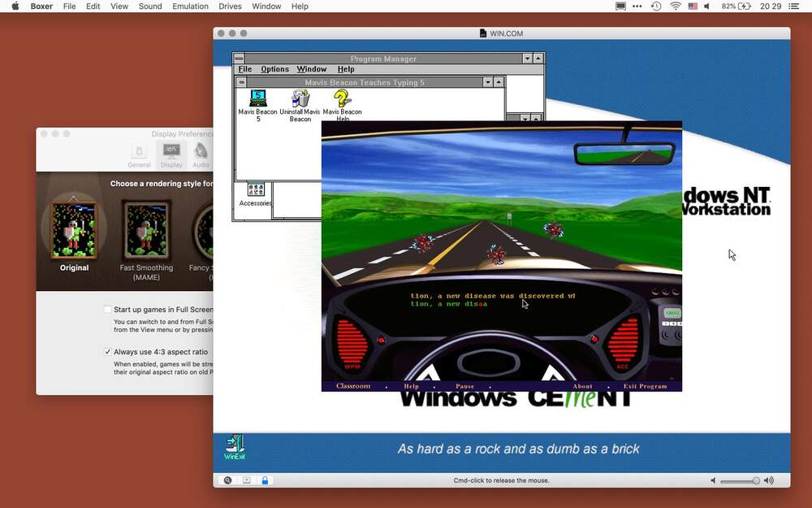Click About in the Mavis Beacon game bar
812x508 pixels.
click(x=582, y=386)
